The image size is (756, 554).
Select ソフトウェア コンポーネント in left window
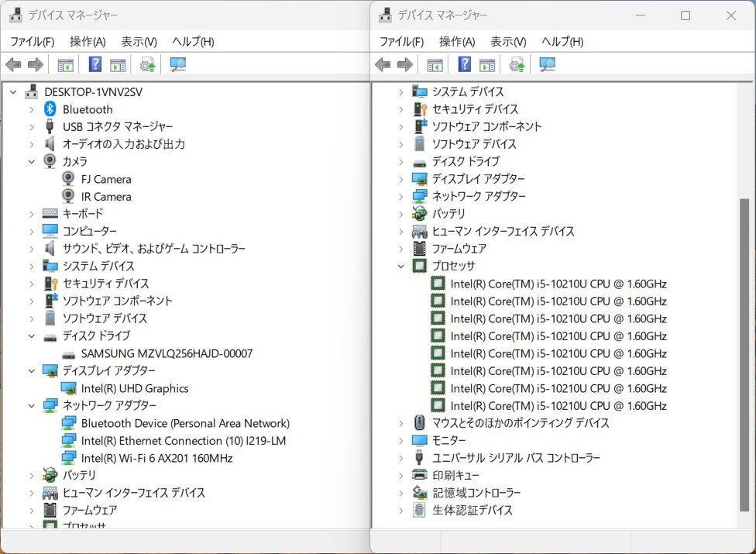(117, 301)
